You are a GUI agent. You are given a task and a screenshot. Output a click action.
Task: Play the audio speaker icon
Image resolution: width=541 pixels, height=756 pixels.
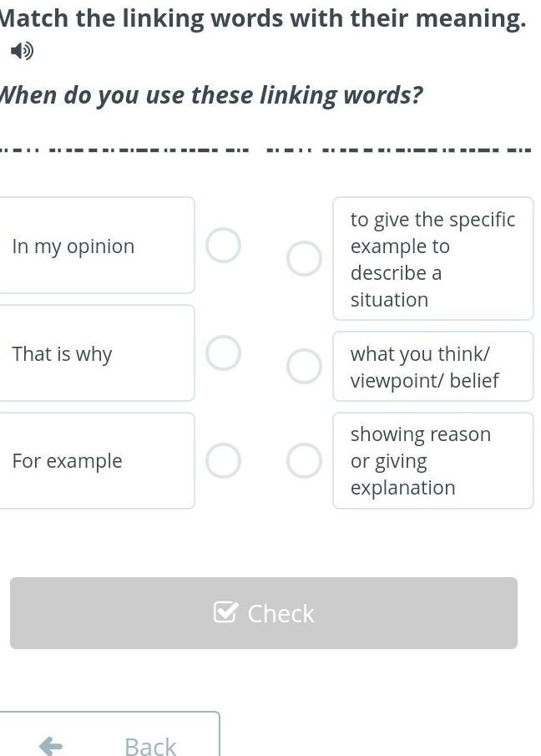click(x=22, y=52)
